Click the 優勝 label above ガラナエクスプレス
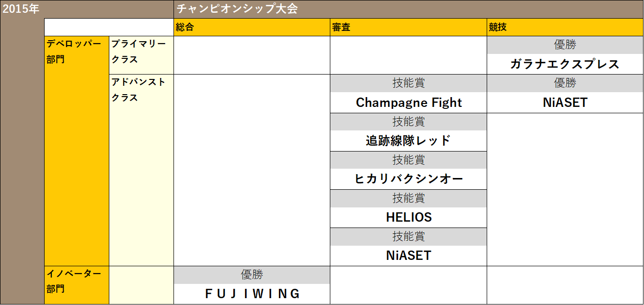 click(x=565, y=45)
